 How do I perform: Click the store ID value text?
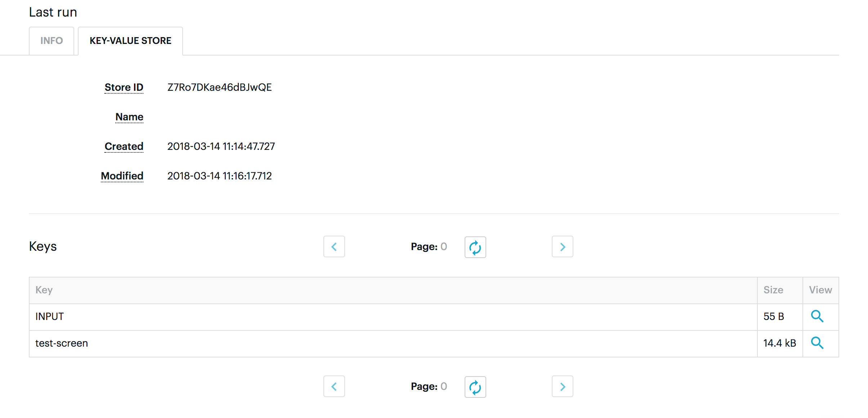click(x=219, y=87)
